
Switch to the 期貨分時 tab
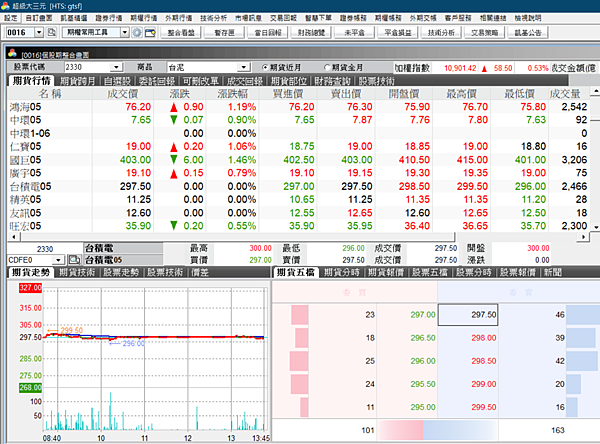coord(342,272)
